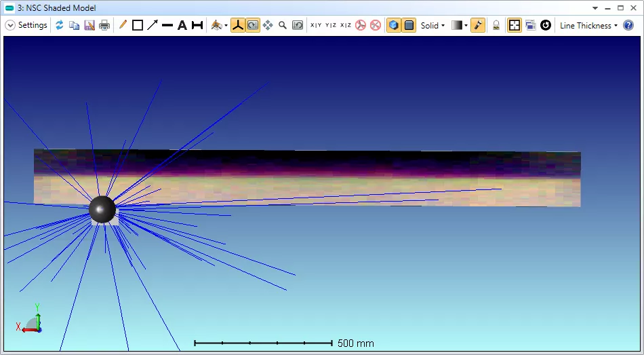Expand the Settings chevron
The image size is (644, 355).
coord(10,25)
